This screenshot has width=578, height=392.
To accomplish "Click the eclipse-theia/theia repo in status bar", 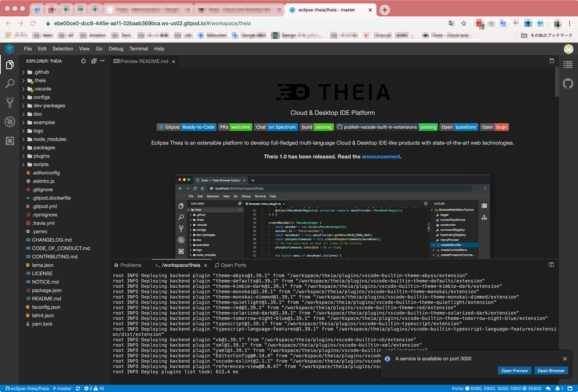I will coord(27,389).
